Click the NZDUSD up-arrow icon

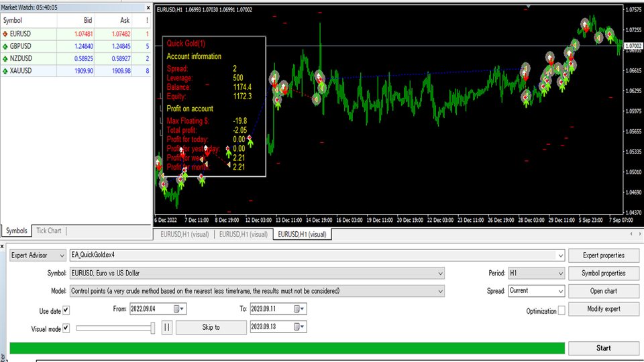(x=5, y=59)
